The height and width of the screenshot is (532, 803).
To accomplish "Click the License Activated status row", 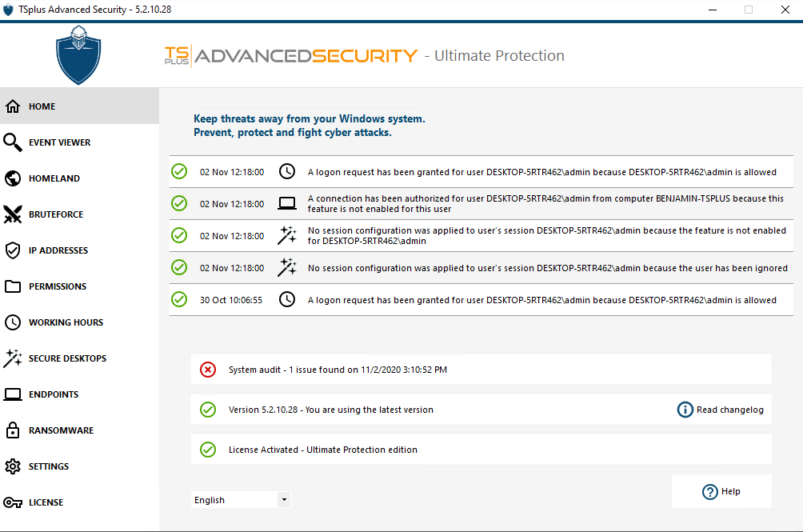I will coord(323,450).
